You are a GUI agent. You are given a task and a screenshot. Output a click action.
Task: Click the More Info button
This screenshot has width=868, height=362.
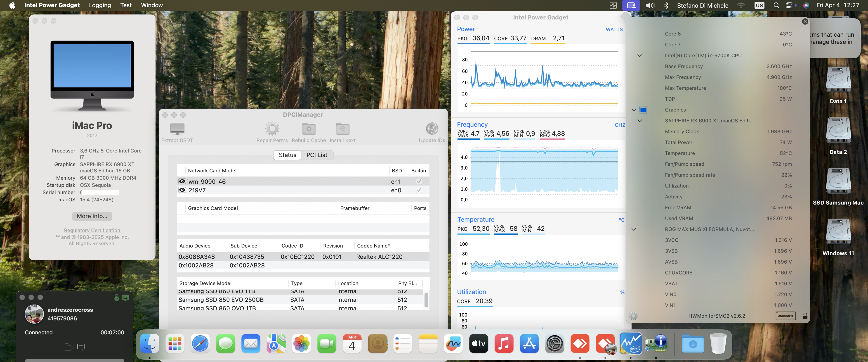pyautogui.click(x=92, y=216)
